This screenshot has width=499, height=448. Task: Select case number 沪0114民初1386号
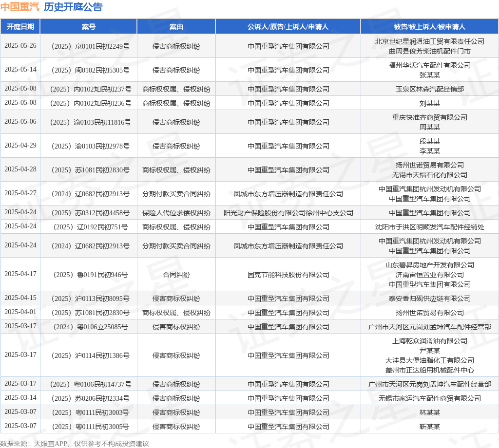coord(90,355)
